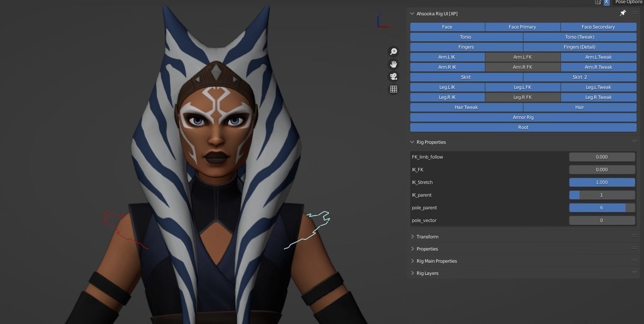Toggle X-axis mirror button

coord(606,2)
